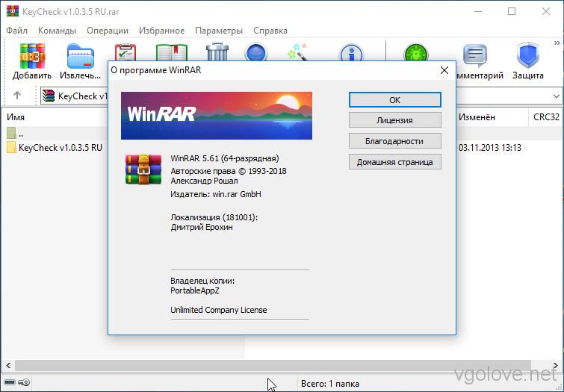
Task: Click the 'Unlimited Company License' text
Action: 219,310
